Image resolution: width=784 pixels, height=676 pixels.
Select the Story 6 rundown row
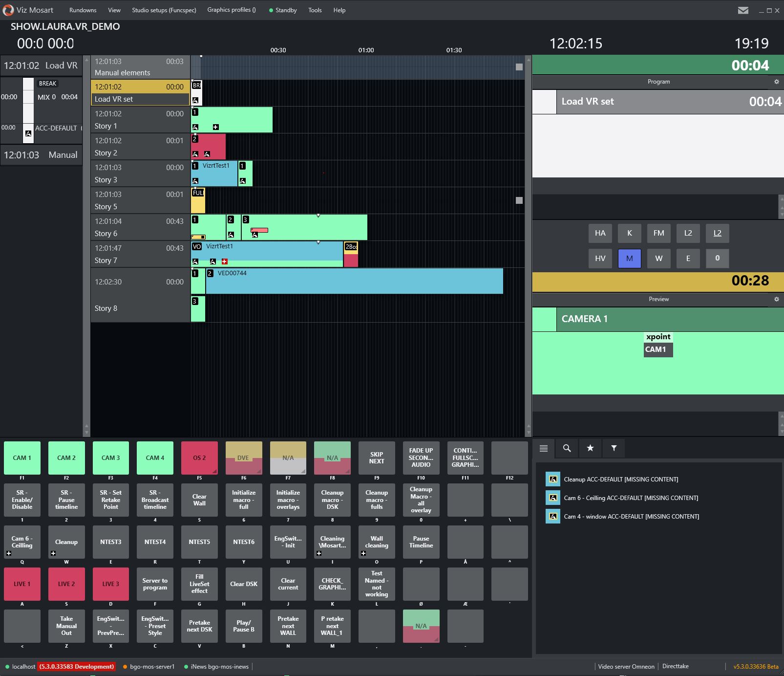(x=140, y=227)
